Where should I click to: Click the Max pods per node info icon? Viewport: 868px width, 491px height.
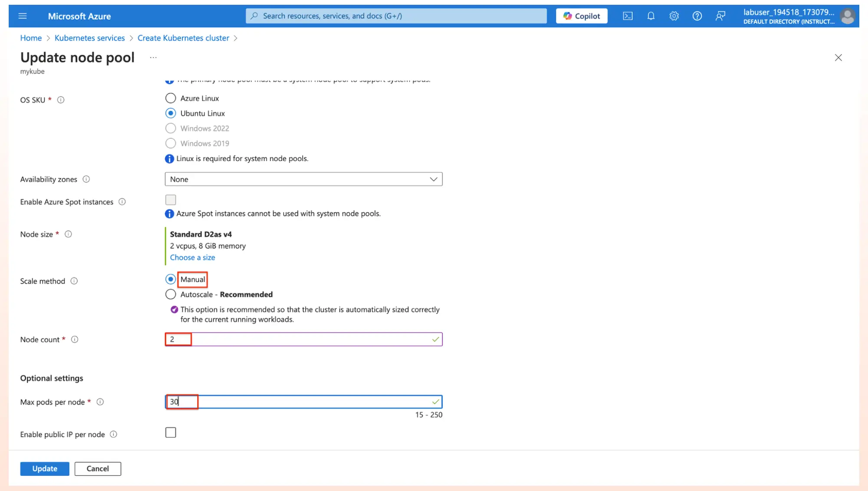click(100, 402)
